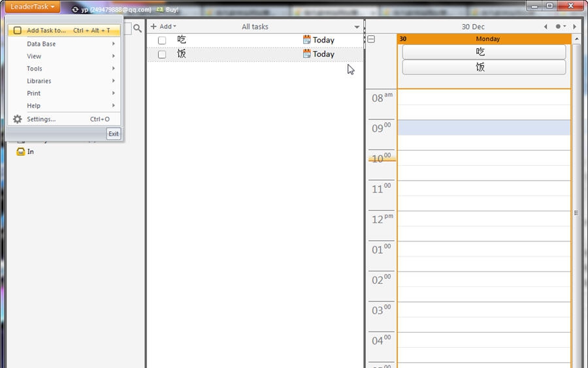The image size is (588, 368).
Task: Open the Print menu item
Action: (x=64, y=93)
